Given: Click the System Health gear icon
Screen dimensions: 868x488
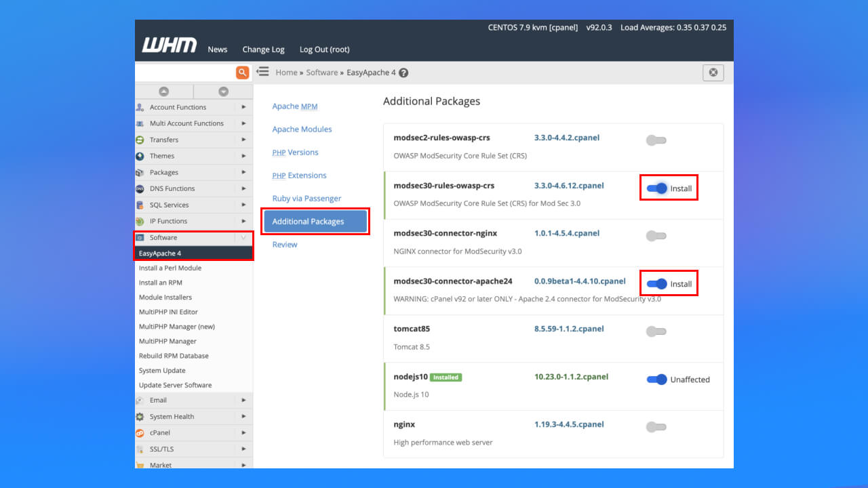Looking at the screenshot, I should [x=140, y=416].
